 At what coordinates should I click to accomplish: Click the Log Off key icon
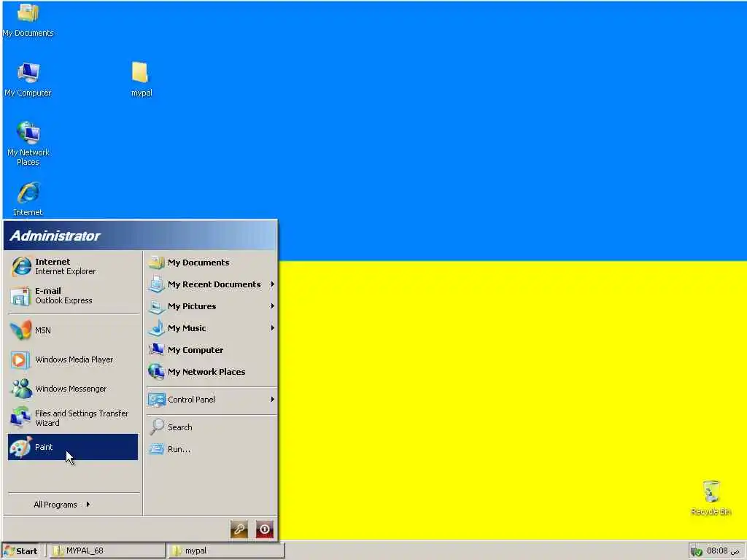coord(239,529)
